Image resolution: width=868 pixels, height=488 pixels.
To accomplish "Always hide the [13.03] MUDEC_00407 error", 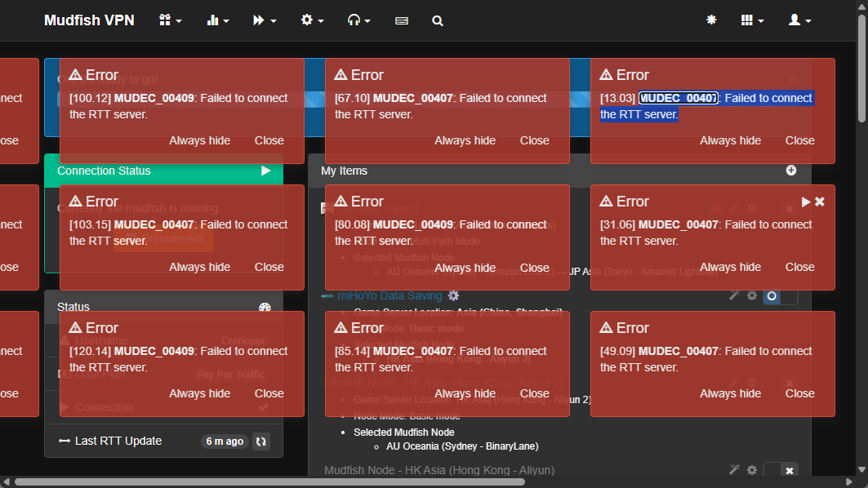I will click(730, 140).
